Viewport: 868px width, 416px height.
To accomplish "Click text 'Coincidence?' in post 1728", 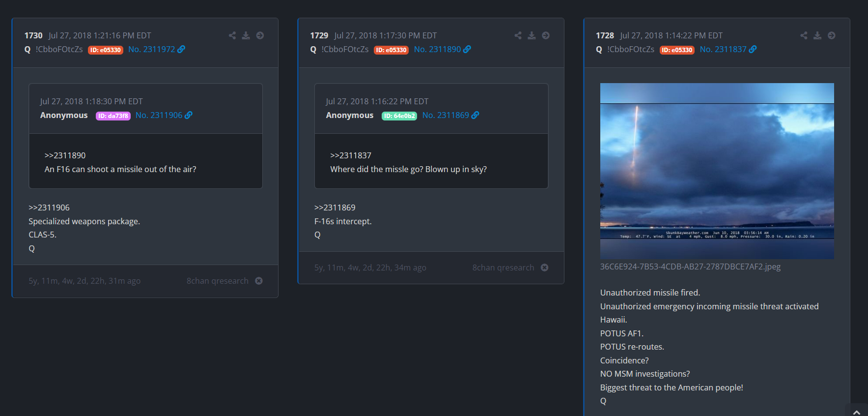I will [x=624, y=360].
